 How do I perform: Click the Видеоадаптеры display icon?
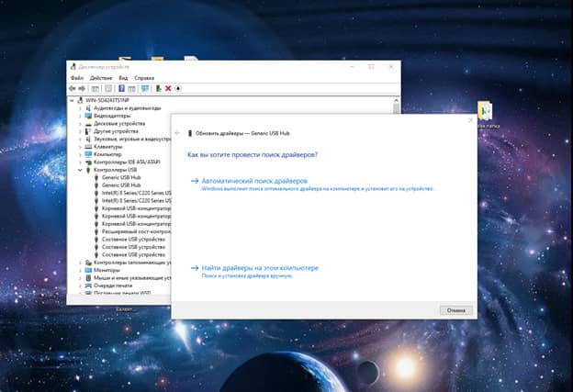point(88,116)
